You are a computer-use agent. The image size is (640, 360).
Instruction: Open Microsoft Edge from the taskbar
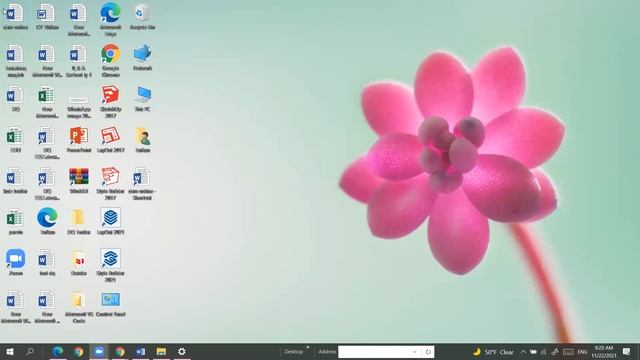[x=58, y=351]
